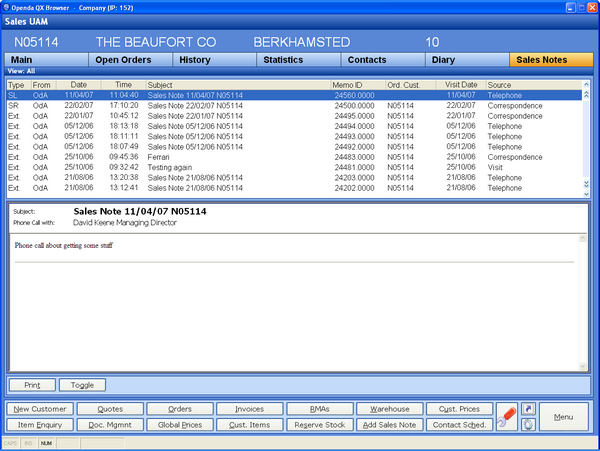The image size is (600, 451).
Task: Click the blue shortcut arrow icon
Action: [528, 409]
